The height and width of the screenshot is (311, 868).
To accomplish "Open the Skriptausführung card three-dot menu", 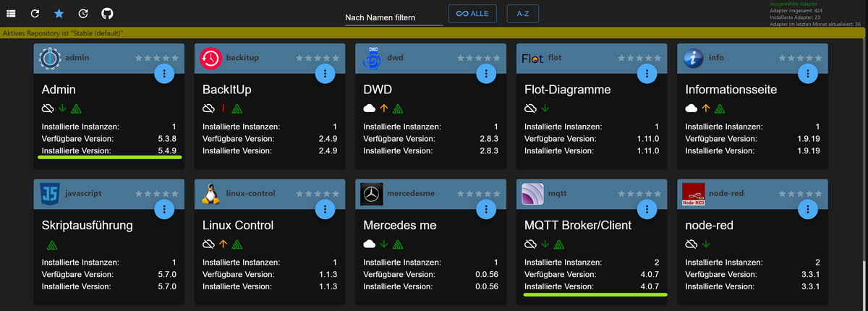I will (165, 209).
